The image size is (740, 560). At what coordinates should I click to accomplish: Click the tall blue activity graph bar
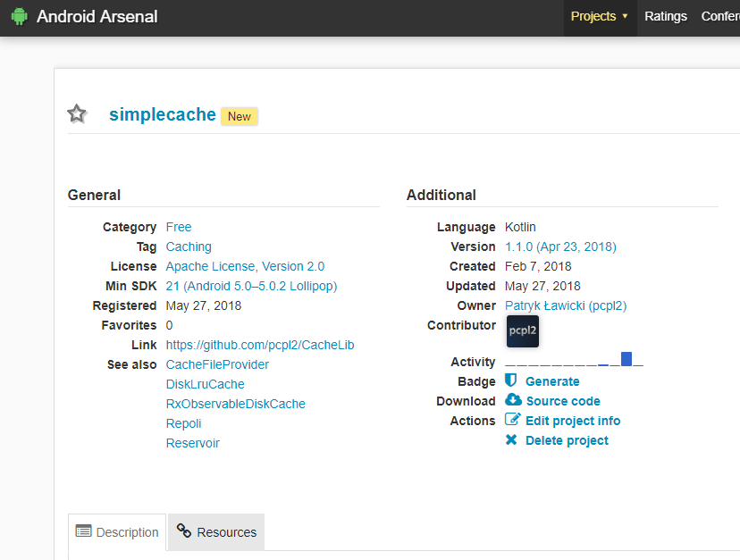pyautogui.click(x=626, y=359)
